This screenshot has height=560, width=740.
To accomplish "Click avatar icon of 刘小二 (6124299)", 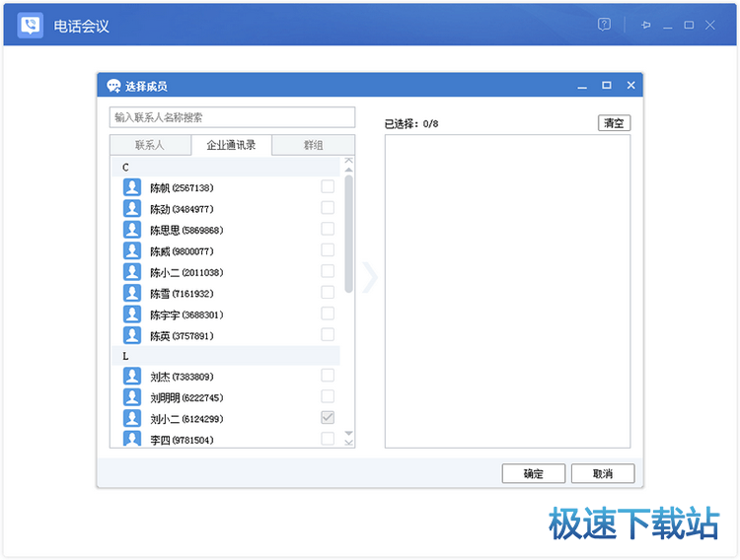I will pos(132,418).
